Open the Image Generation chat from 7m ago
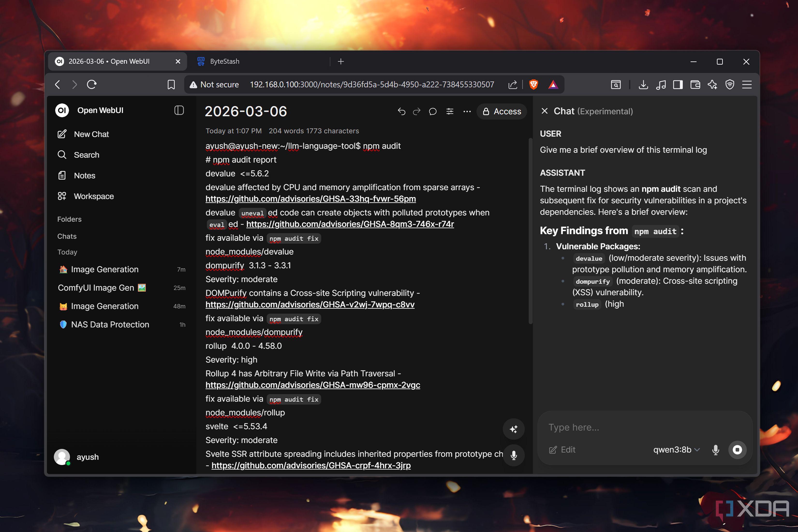This screenshot has height=532, width=798. (x=121, y=269)
